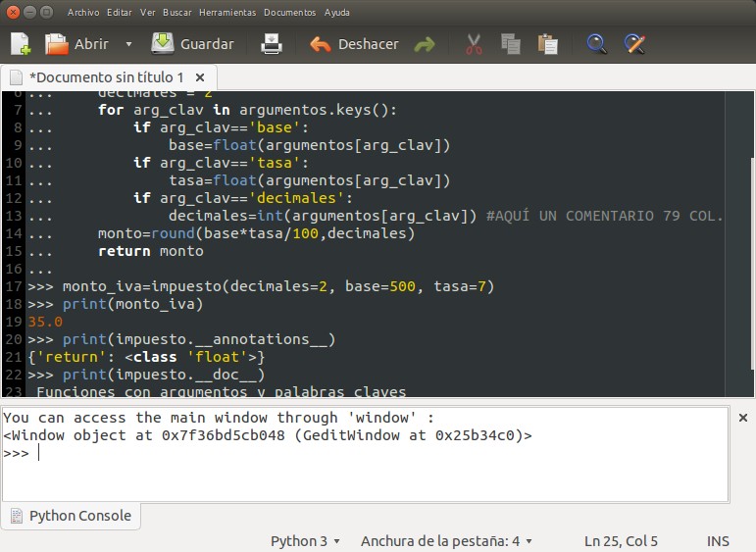Image resolution: width=756 pixels, height=552 pixels.
Task: Close the bottom Python console panel
Action: click(742, 418)
